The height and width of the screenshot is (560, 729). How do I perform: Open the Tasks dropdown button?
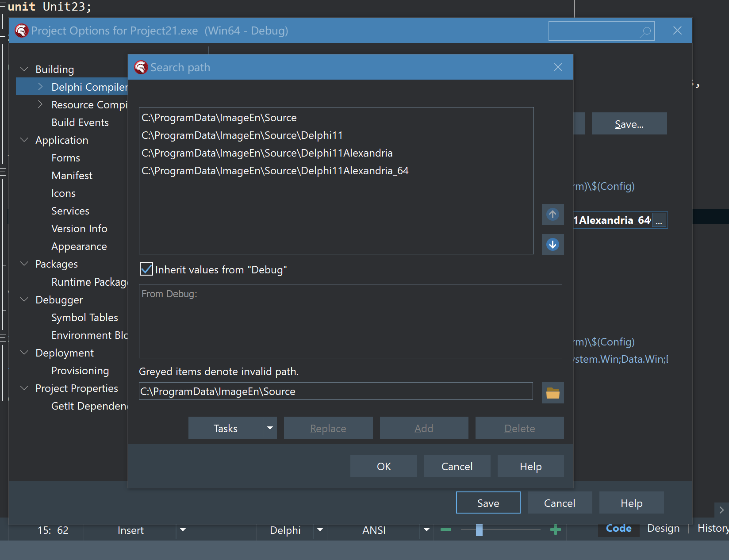tap(233, 428)
